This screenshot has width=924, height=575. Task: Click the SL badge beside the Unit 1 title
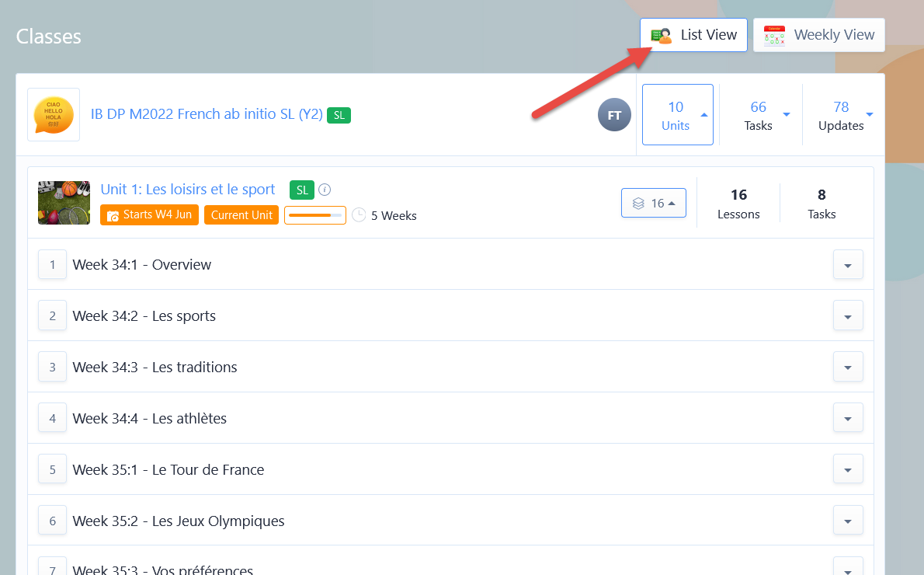302,190
